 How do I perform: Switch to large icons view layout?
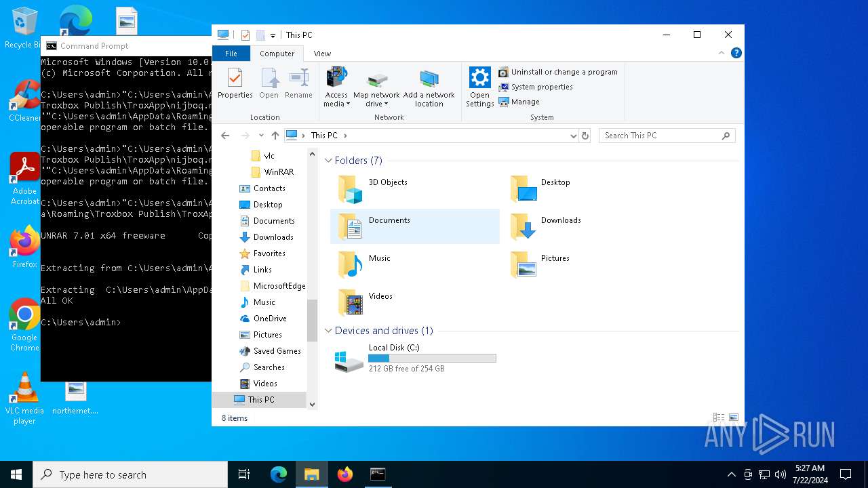[734, 418]
